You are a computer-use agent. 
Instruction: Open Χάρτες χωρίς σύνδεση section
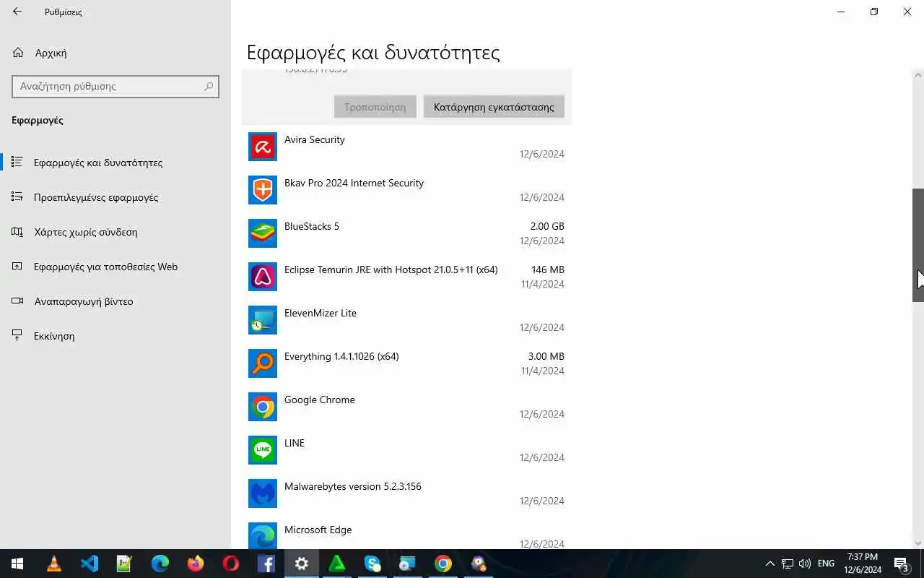pos(115,232)
